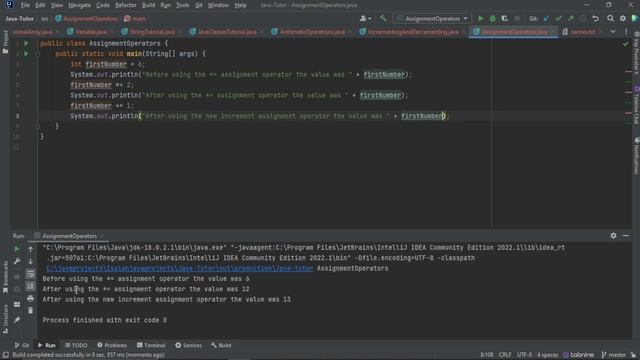Commit changes via the Git checkmark icon
Image resolution: width=640 pixels, height=360 pixels.
(559, 19)
